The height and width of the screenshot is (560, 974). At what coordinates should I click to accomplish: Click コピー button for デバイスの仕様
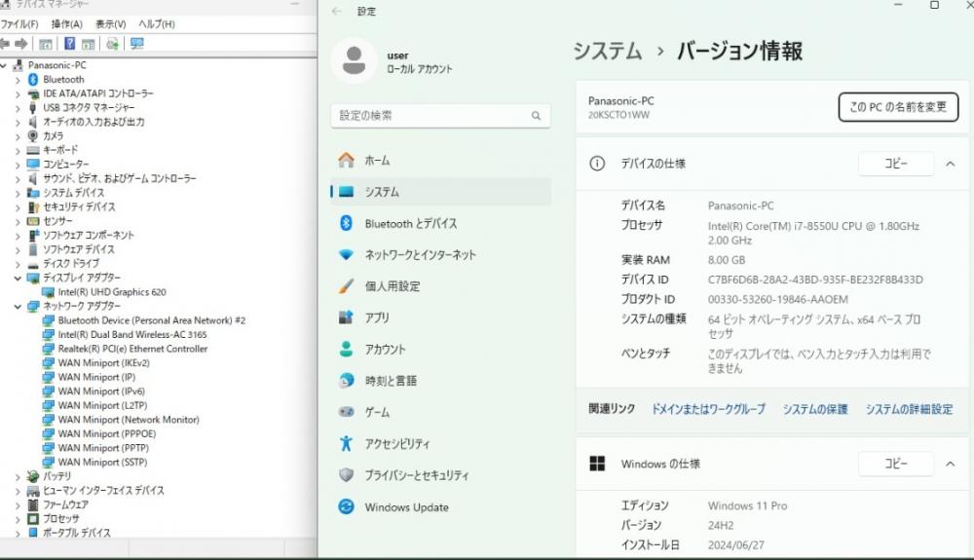tap(896, 164)
